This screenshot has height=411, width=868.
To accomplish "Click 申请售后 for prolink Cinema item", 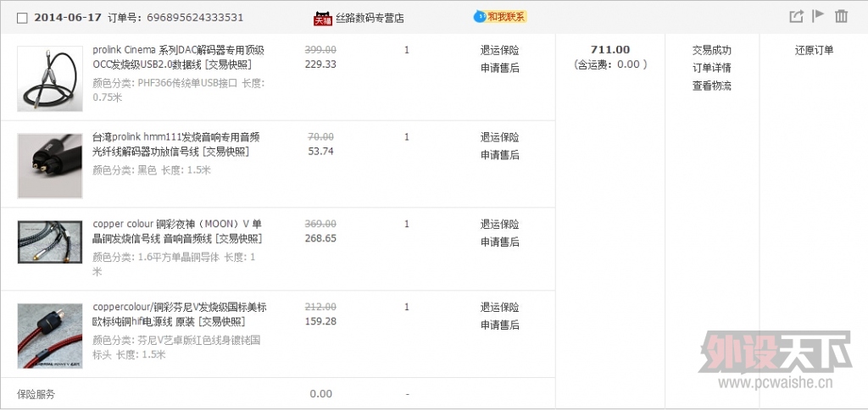I will pyautogui.click(x=500, y=68).
